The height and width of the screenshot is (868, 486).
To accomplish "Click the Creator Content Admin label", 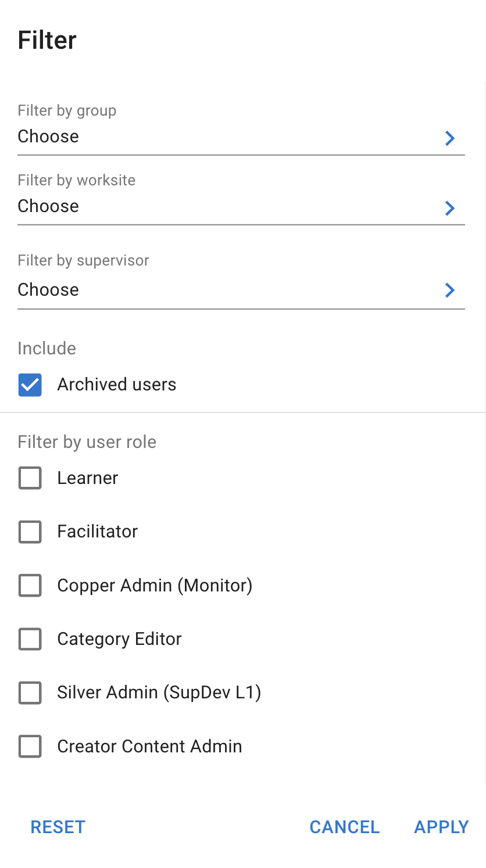I will coord(149,746).
